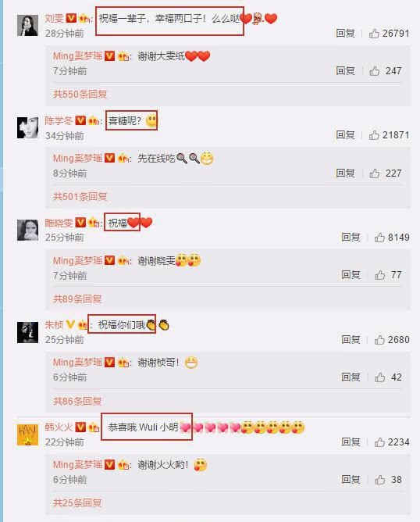Open 共86条回复 reply list
420x522 pixels.
coord(77,401)
